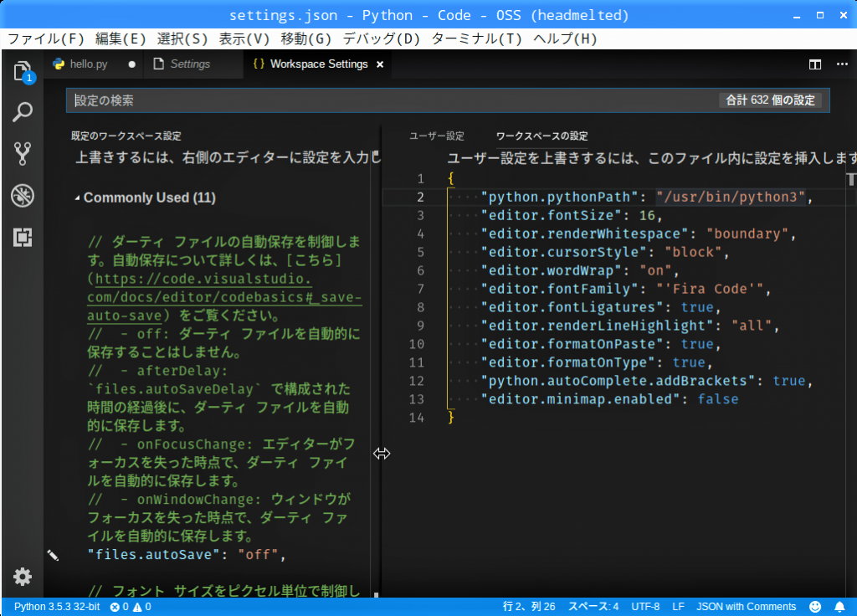This screenshot has width=857, height=616.
Task: Switch to the ユーザー設定 tab
Action: 436,136
